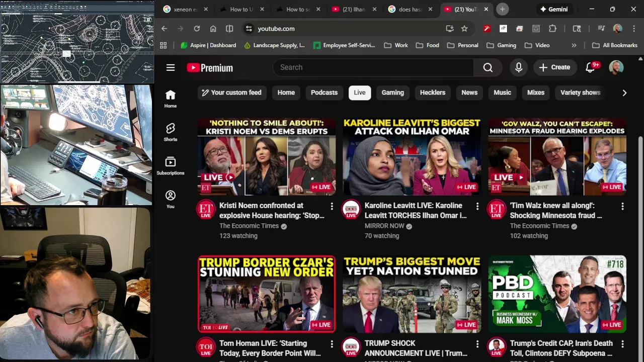Image resolution: width=644 pixels, height=362 pixels.
Task: Toggle the browser split view icon
Action: 229,29
